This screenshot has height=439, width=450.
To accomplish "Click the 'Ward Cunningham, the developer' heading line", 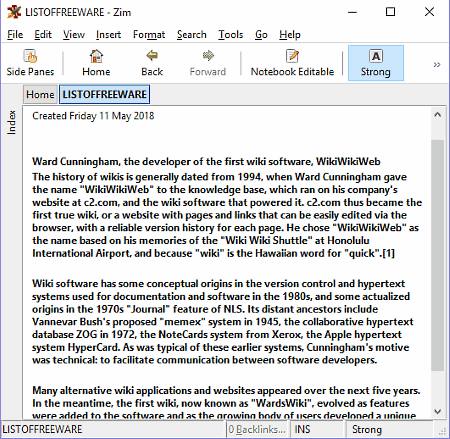I will pos(206,162).
